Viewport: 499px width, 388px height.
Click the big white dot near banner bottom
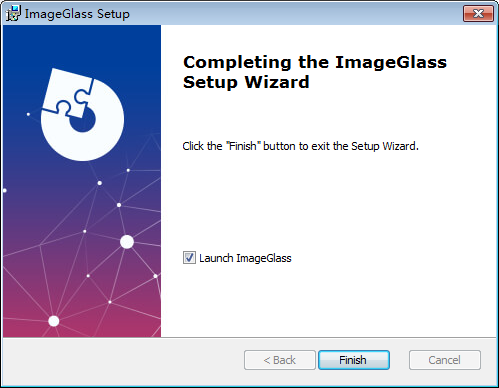(x=54, y=321)
